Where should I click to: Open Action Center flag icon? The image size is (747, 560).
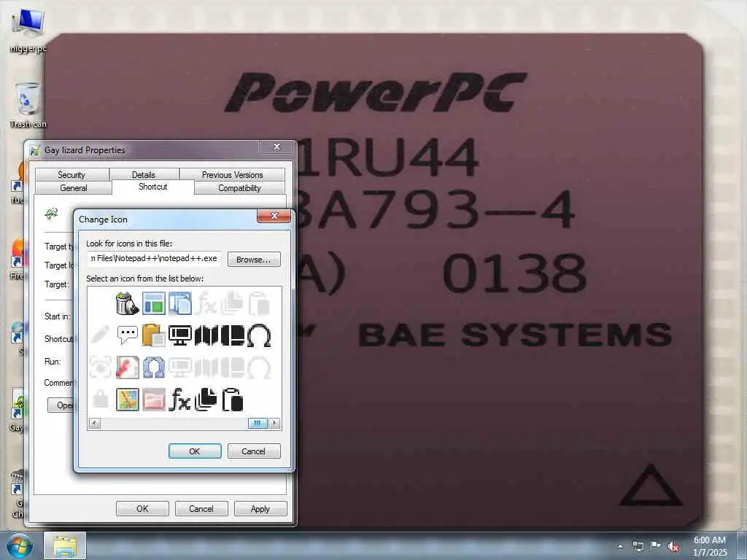pos(656,545)
